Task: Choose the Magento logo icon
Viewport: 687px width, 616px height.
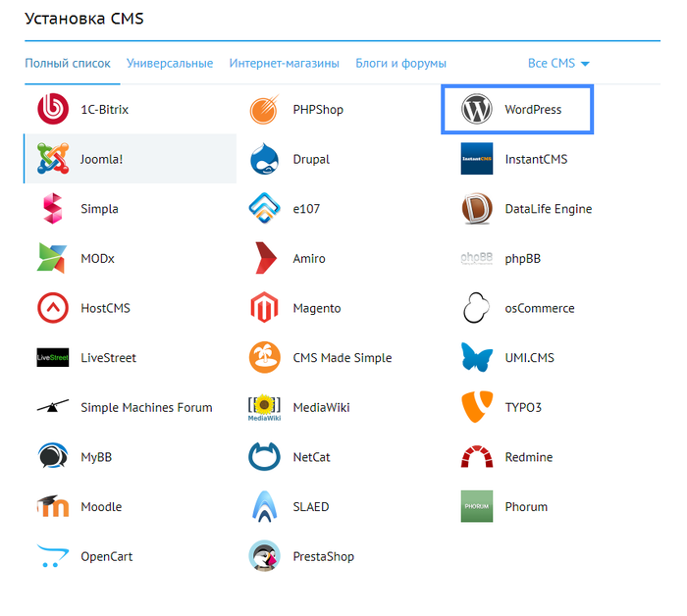Action: pos(265,308)
